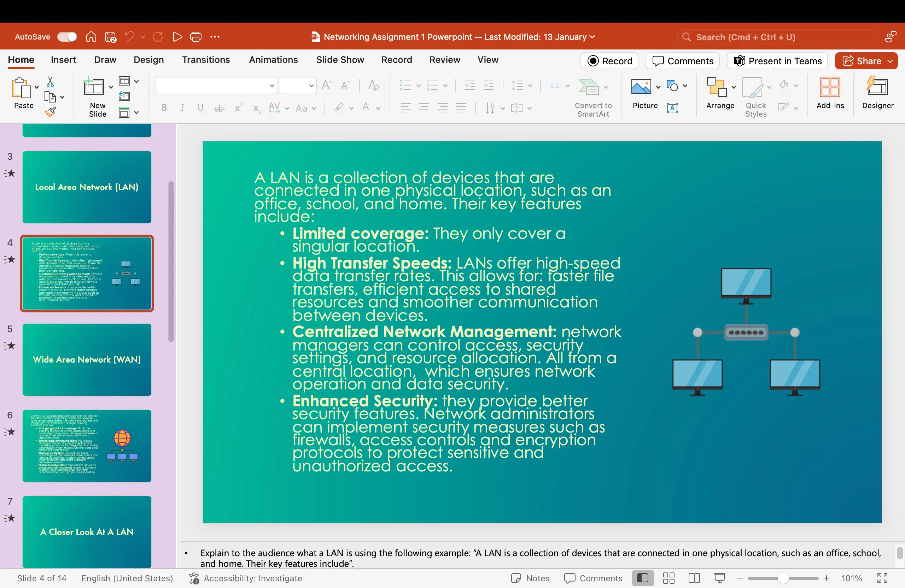Click the Convert to SmartArt icon
This screenshot has height=588, width=905.
coord(593,97)
